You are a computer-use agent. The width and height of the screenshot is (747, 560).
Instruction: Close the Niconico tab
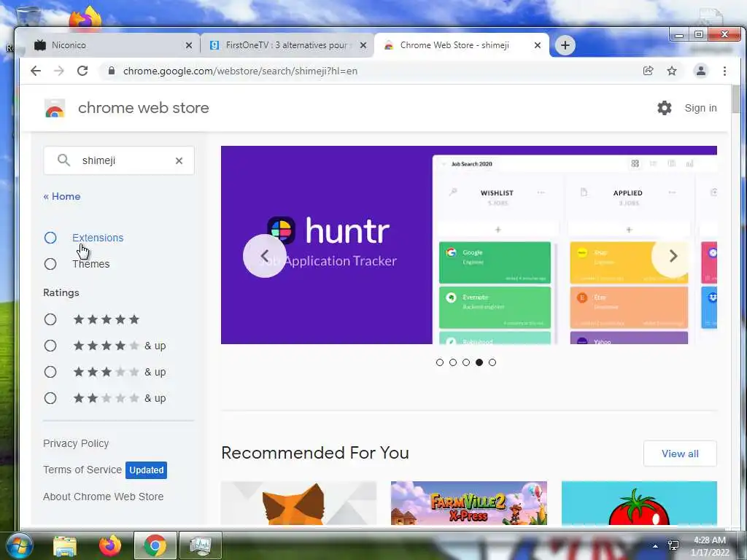(189, 45)
